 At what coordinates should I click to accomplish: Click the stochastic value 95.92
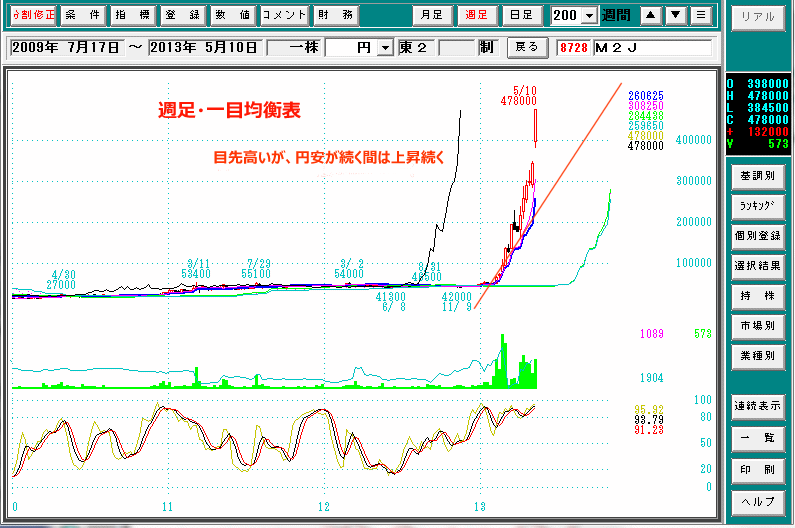[x=648, y=410]
